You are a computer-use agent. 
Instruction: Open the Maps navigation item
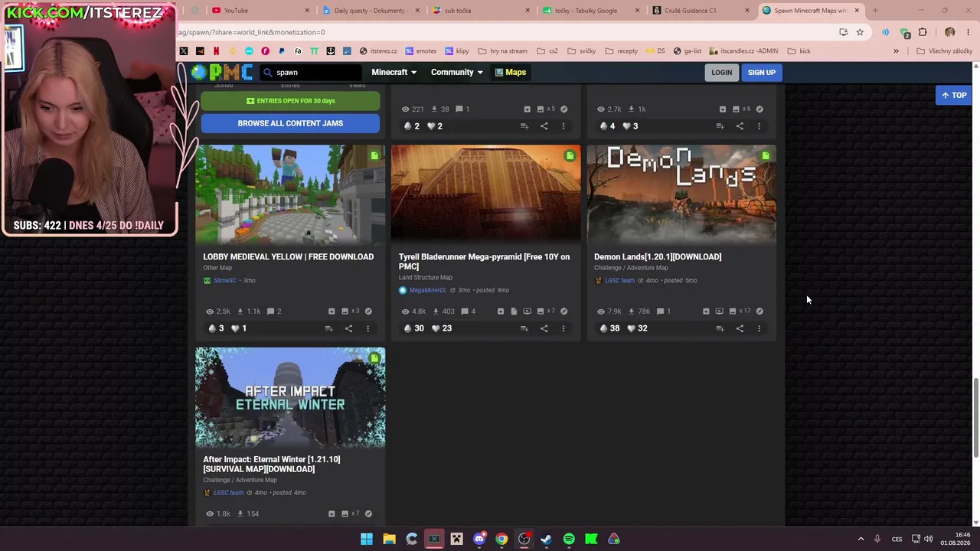511,72
